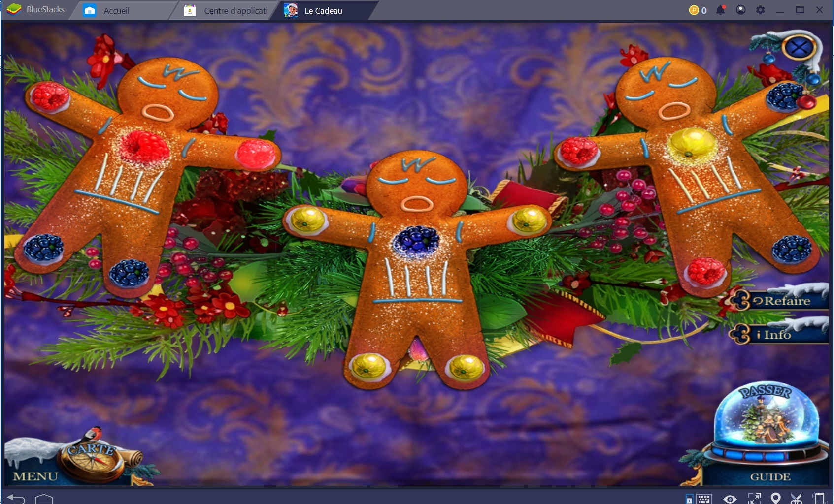Viewport: 834px width, 504px height.
Task: Open BlueStacks settings gear
Action: [x=760, y=10]
